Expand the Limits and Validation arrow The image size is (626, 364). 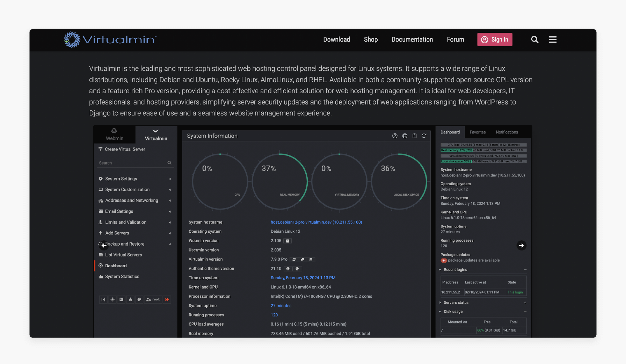170,222
